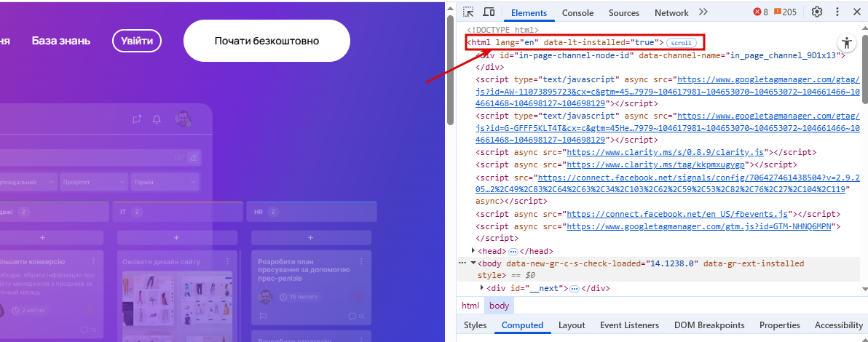Click the 'Почати безкоштовно' button

(267, 41)
